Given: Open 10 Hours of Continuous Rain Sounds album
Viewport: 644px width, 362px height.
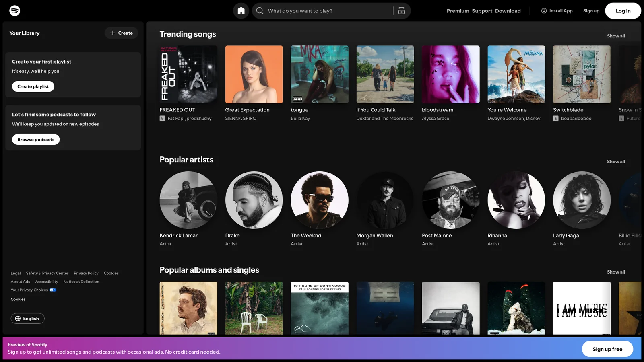Looking at the screenshot, I should click(320, 308).
